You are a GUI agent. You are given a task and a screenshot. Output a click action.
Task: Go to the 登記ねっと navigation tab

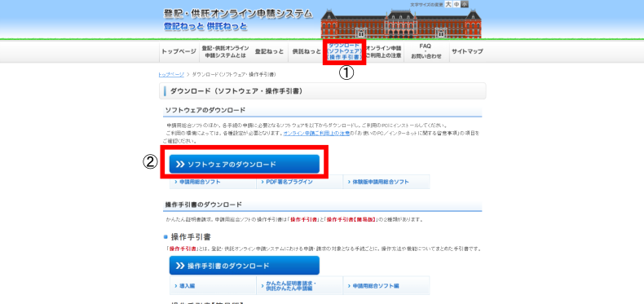click(270, 52)
